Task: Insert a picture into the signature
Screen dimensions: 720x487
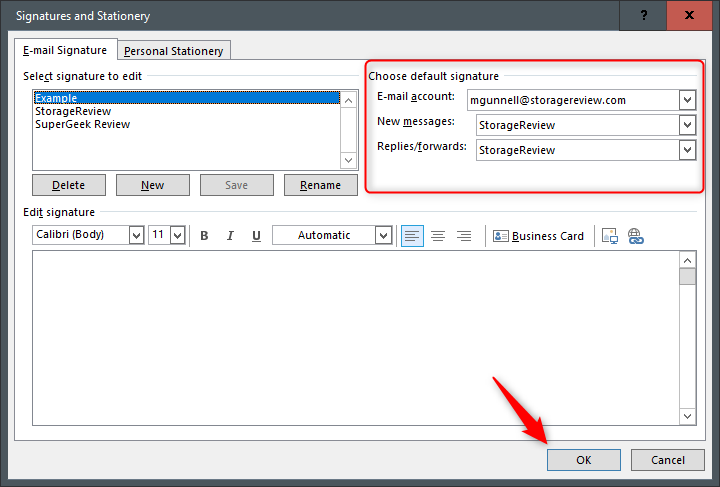Action: point(610,236)
